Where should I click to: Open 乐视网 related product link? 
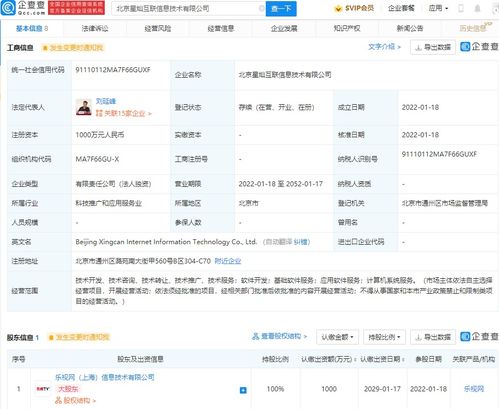(473, 389)
